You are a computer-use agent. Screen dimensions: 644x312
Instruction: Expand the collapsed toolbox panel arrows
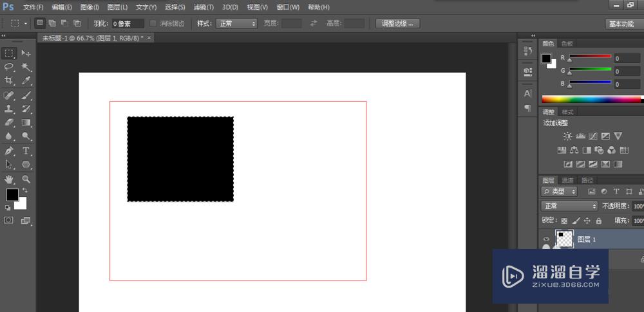coord(3,36)
